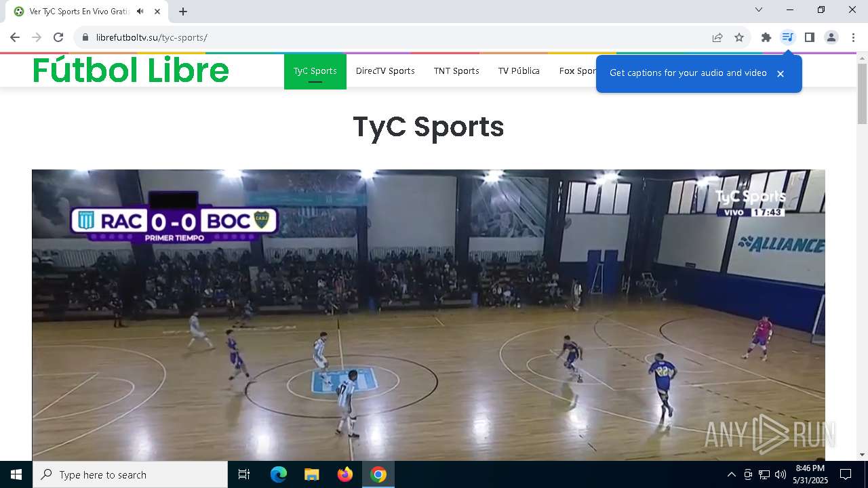Switch to TNT Sports channel
Screen dimensions: 868x488
(456, 71)
